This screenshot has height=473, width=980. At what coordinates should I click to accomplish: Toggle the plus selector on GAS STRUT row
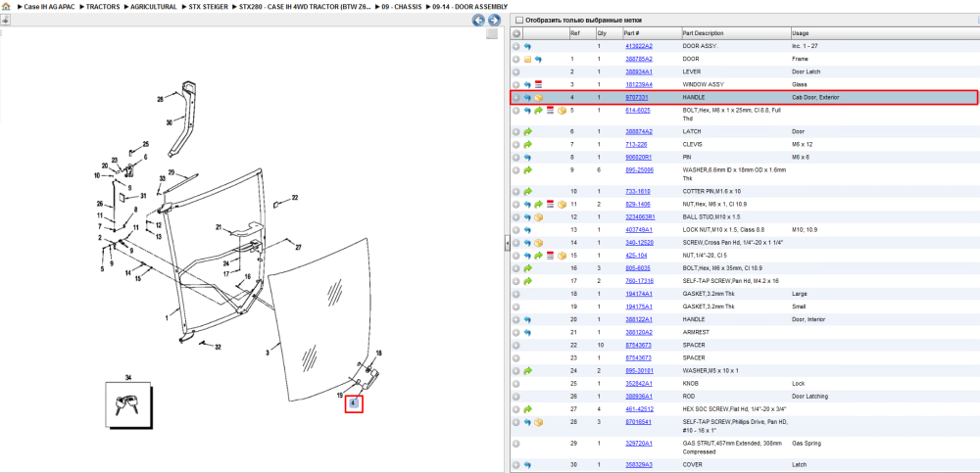(516, 444)
